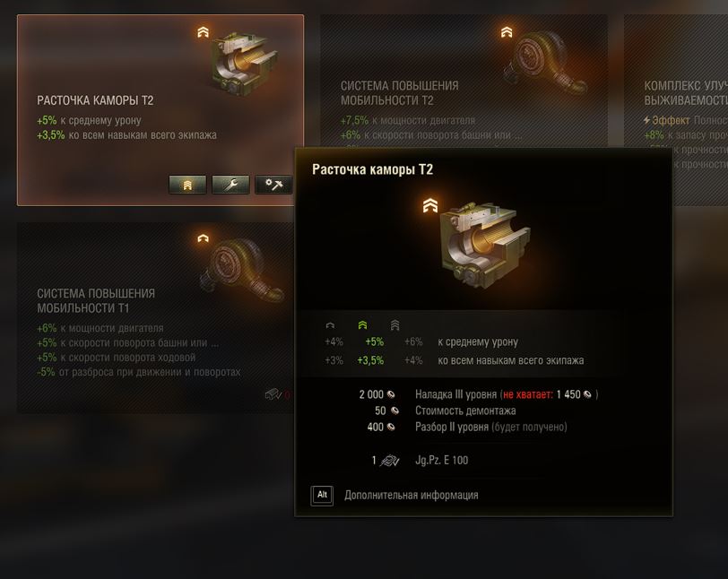Click the large chamber image in tooltip
The width and height of the screenshot is (728, 579).
pos(484,244)
